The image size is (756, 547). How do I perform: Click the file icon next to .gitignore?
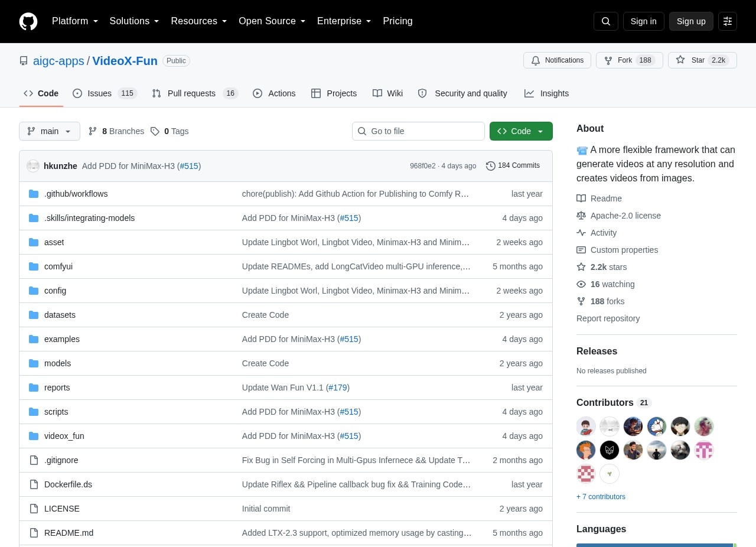click(x=34, y=460)
